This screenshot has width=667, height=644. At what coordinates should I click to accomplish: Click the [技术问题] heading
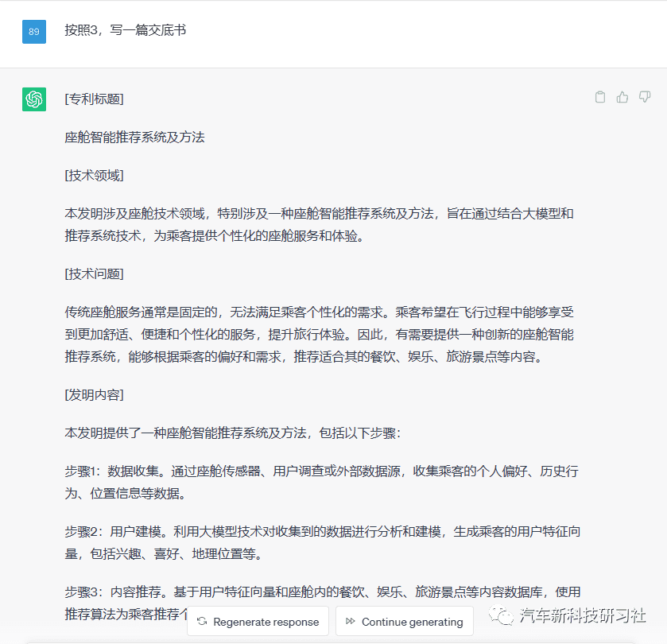94,274
